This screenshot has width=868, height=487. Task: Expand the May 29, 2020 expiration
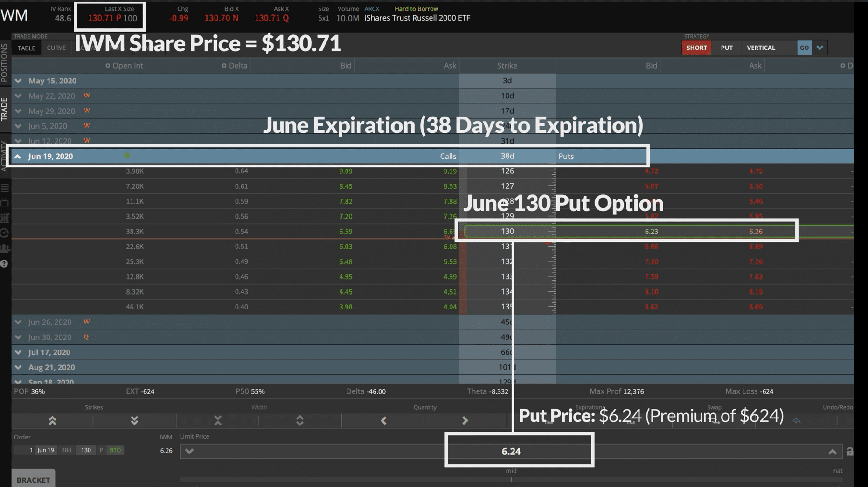(18, 111)
